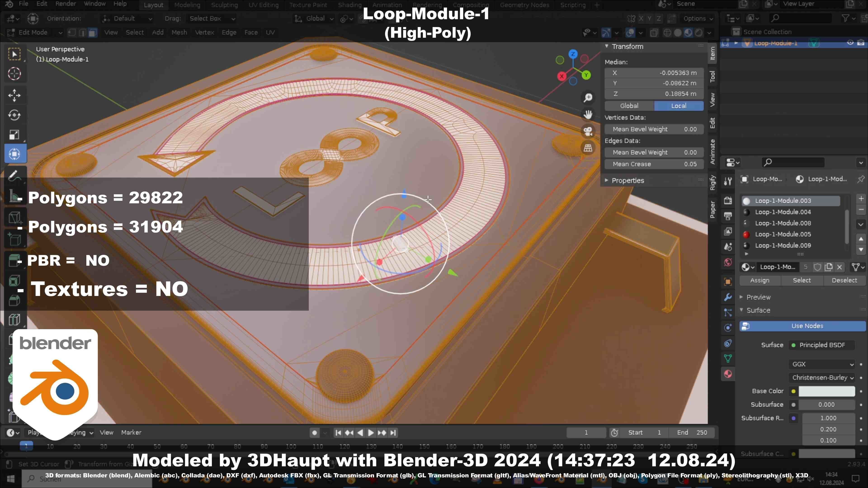Open the Vertex menu
868x488 pixels.
pos(204,32)
